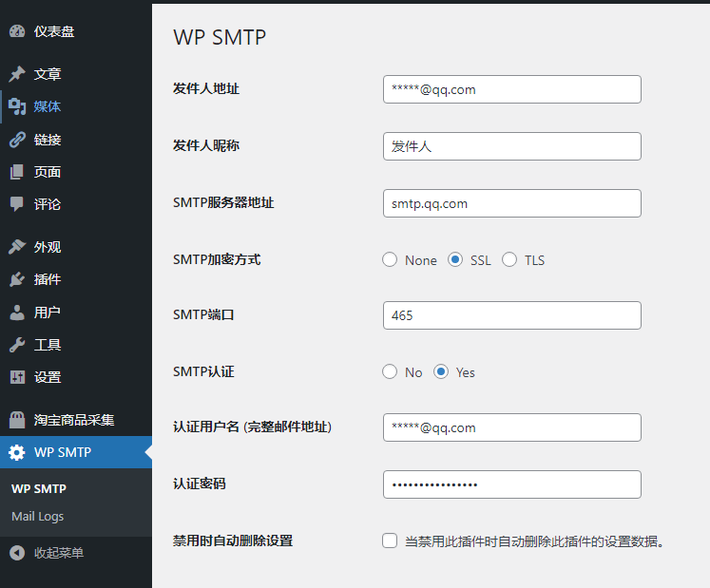Click the Posts pushpin icon
Viewport: 710px width, 588px height.
pyautogui.click(x=17, y=74)
